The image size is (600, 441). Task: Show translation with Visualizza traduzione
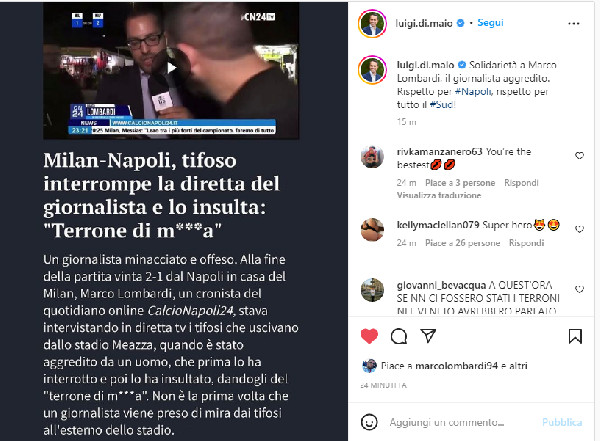pos(439,195)
